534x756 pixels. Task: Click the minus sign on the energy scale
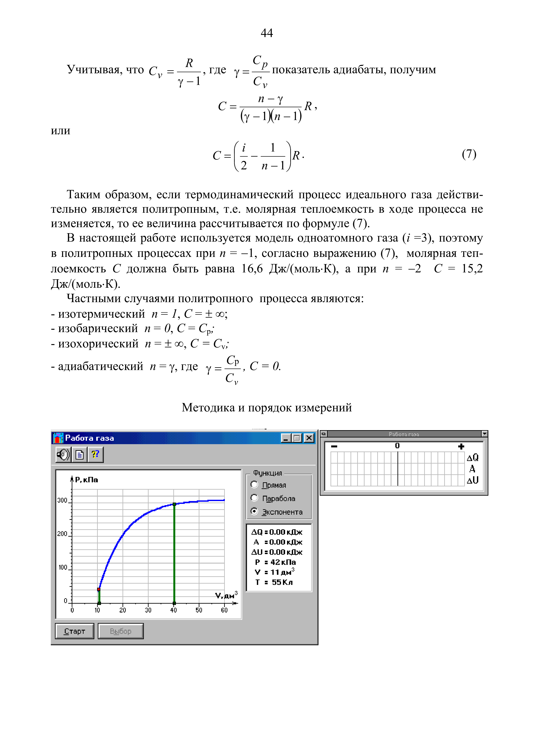coord(334,447)
